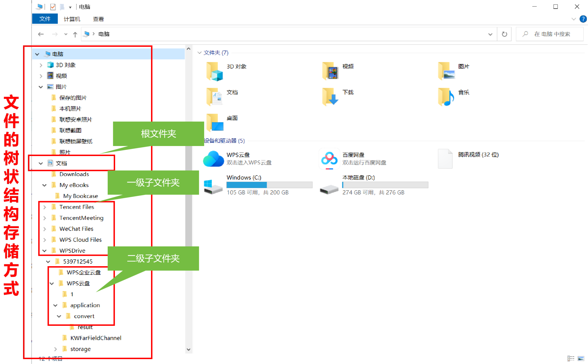
Task: Open the blue help question mark icon
Action: click(x=583, y=19)
